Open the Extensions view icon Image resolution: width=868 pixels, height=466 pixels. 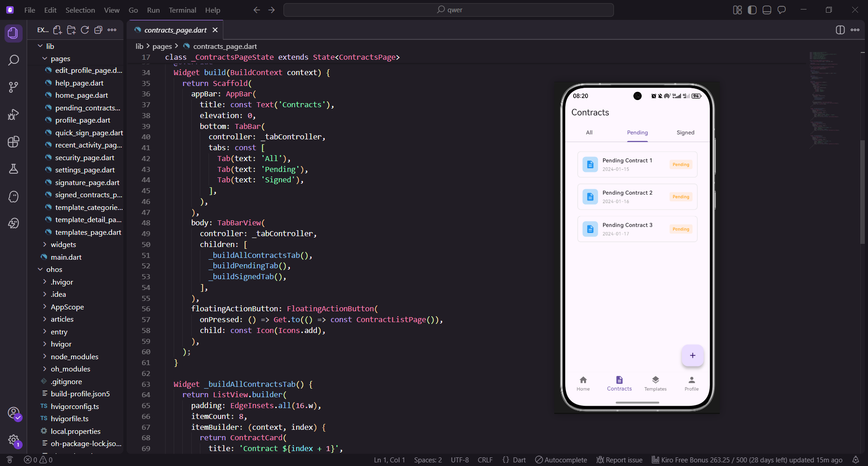(14, 142)
